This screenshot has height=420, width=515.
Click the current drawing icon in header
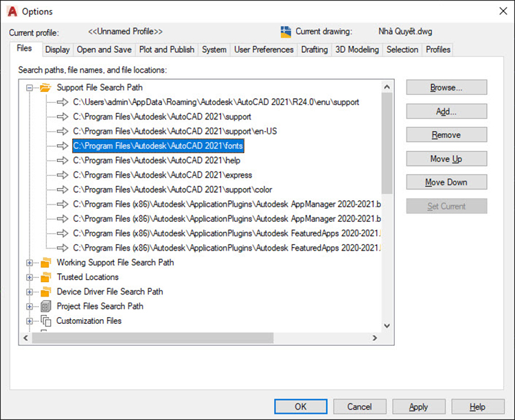tap(286, 32)
